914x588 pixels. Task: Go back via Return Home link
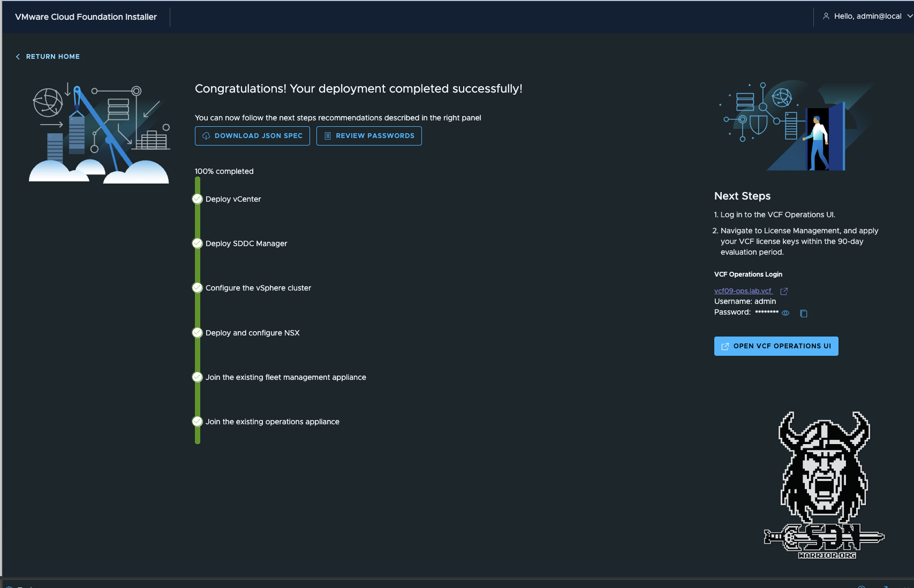coord(52,57)
